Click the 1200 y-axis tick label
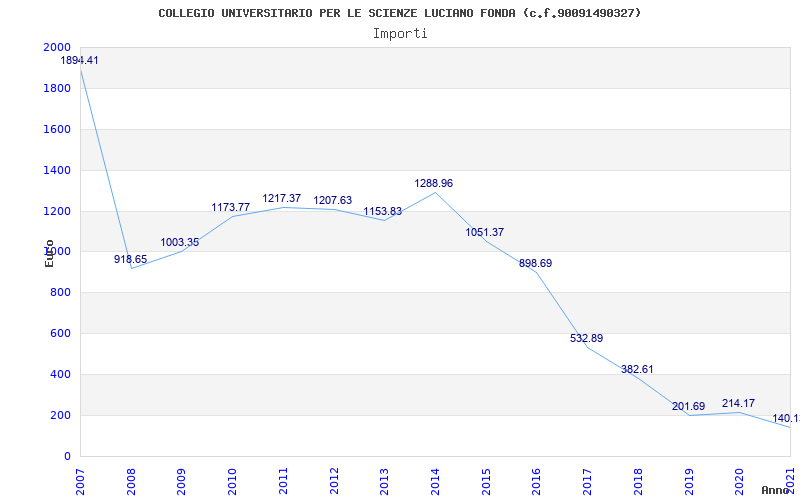800x500 pixels. pyautogui.click(x=57, y=211)
